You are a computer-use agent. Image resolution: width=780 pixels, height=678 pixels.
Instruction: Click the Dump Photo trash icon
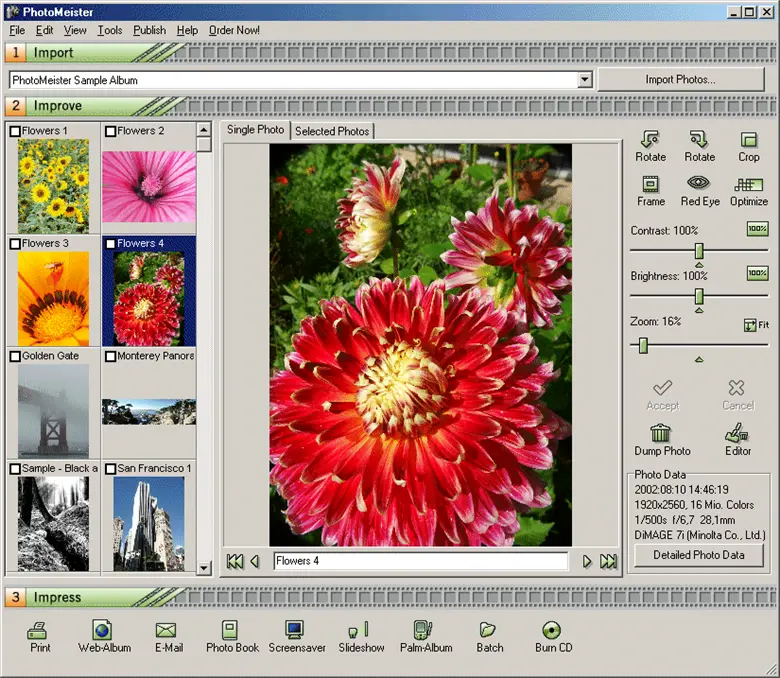[x=661, y=433]
